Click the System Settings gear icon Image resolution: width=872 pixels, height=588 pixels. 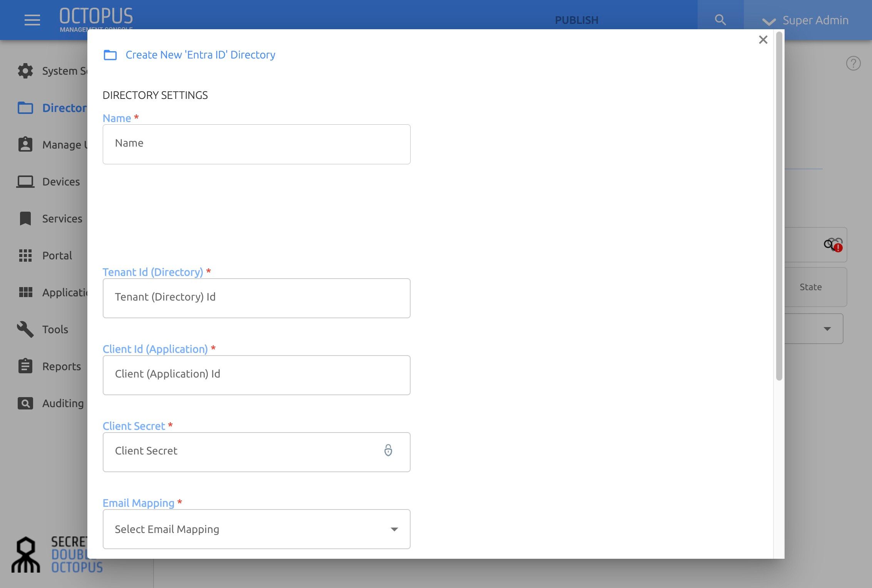pyautogui.click(x=25, y=71)
